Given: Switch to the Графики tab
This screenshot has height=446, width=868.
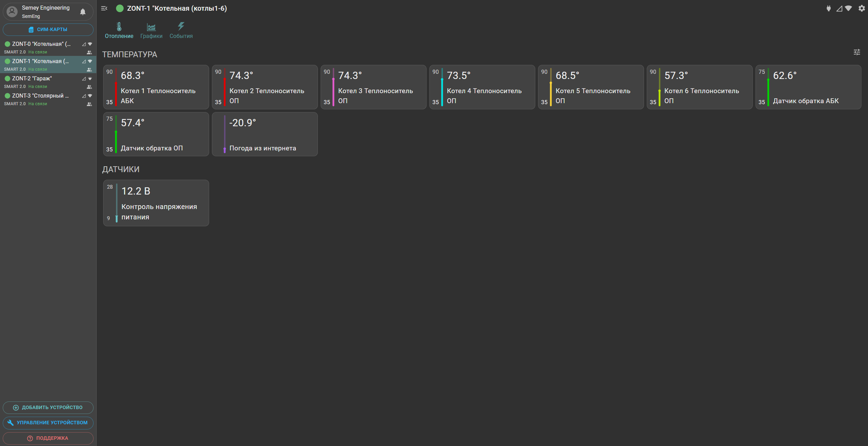Looking at the screenshot, I should (x=151, y=30).
